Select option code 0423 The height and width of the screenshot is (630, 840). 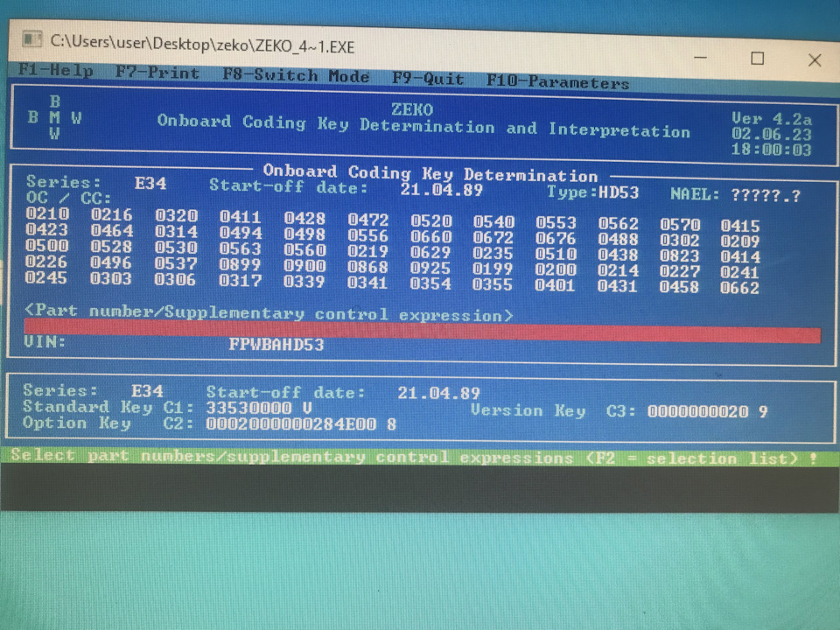(x=47, y=230)
